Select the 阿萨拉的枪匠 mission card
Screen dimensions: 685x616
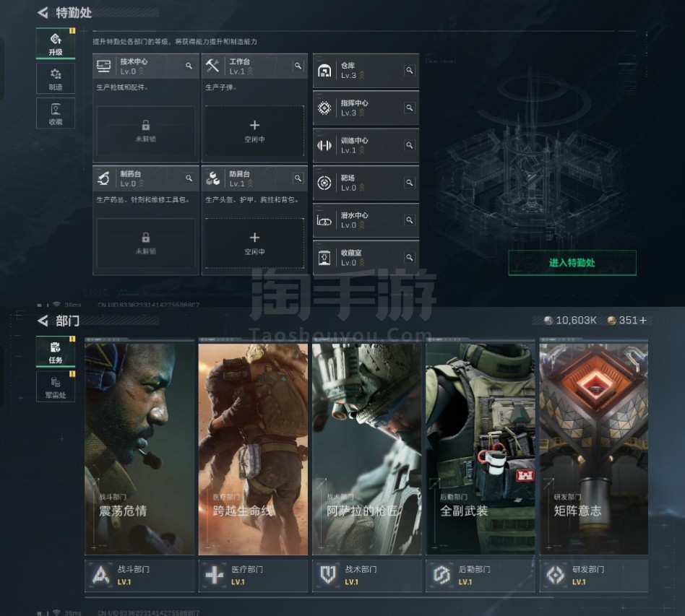click(367, 448)
